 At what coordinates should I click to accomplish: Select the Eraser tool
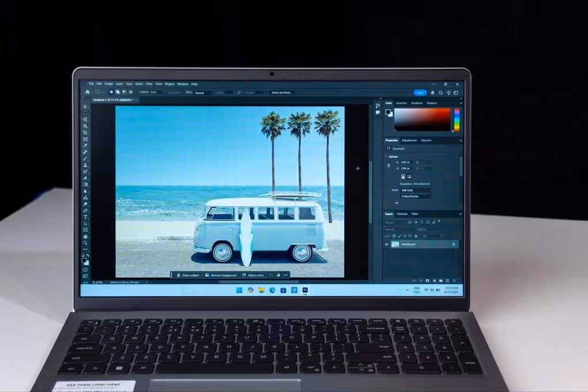click(85, 178)
